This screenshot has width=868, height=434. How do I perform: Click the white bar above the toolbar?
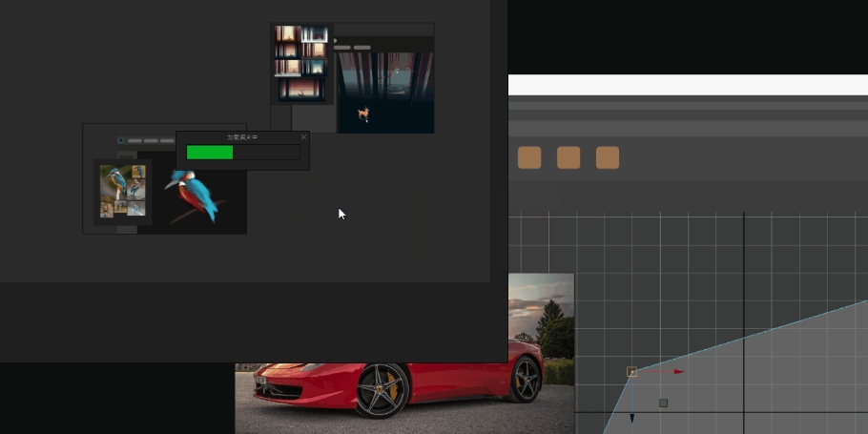pos(687,85)
